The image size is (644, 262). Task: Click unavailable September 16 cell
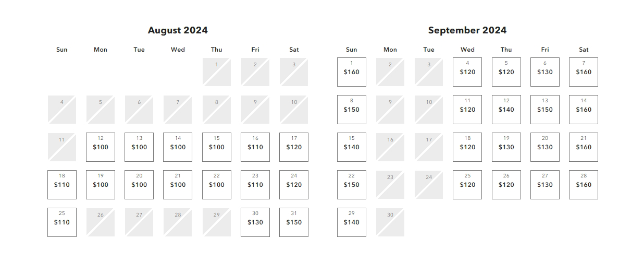point(390,147)
